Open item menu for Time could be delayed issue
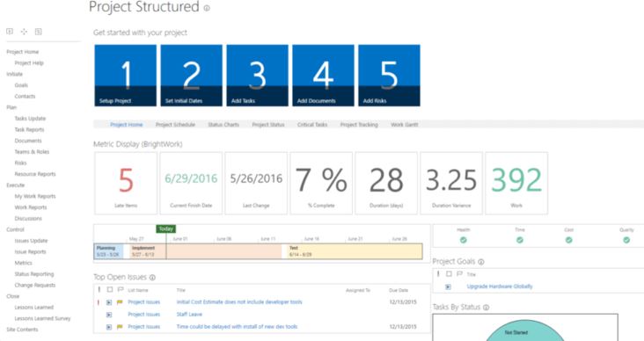 coord(109,327)
